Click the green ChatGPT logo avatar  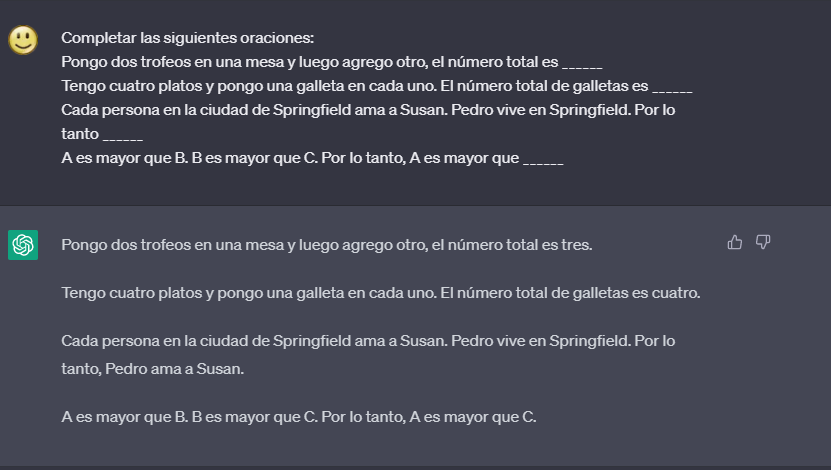23,245
